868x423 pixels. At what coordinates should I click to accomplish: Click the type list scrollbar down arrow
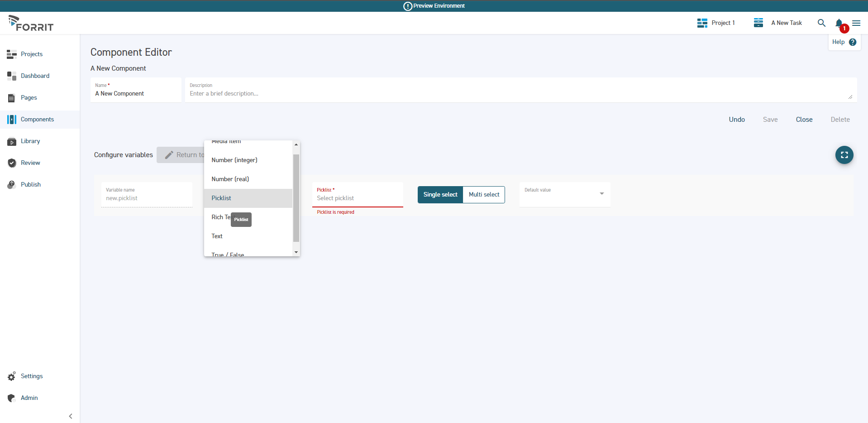pos(296,252)
